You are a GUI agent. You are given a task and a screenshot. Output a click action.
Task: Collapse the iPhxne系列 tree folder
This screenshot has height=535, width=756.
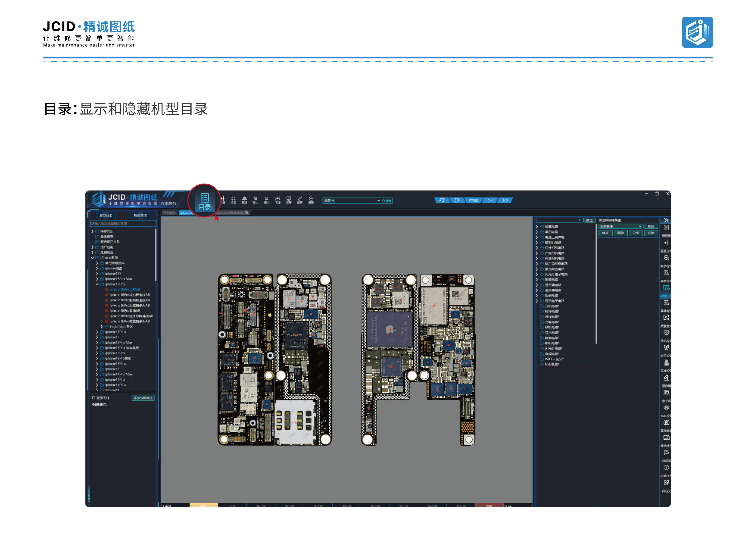(x=92, y=258)
